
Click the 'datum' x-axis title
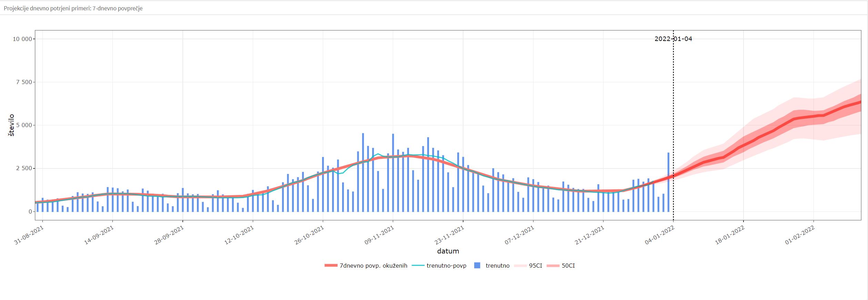[448, 251]
